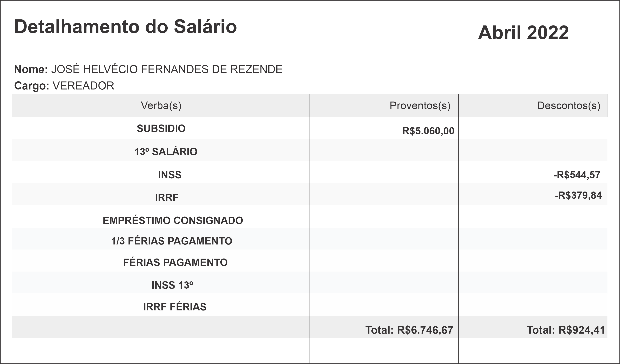The width and height of the screenshot is (620, 364).
Task: Click the -R$379,84 IRRF discount value
Action: tap(578, 195)
